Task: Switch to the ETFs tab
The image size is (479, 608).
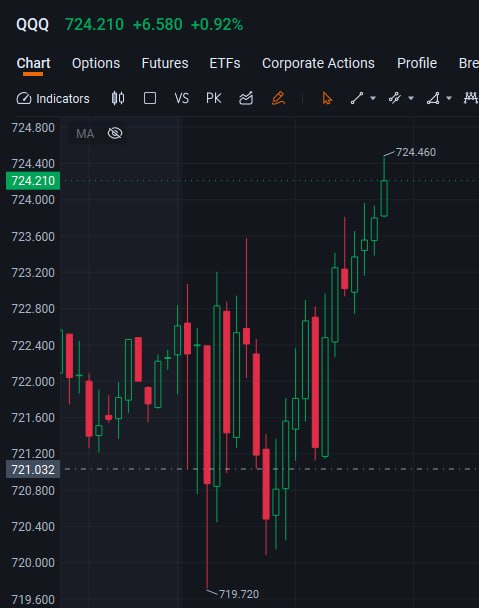Action: (x=225, y=63)
